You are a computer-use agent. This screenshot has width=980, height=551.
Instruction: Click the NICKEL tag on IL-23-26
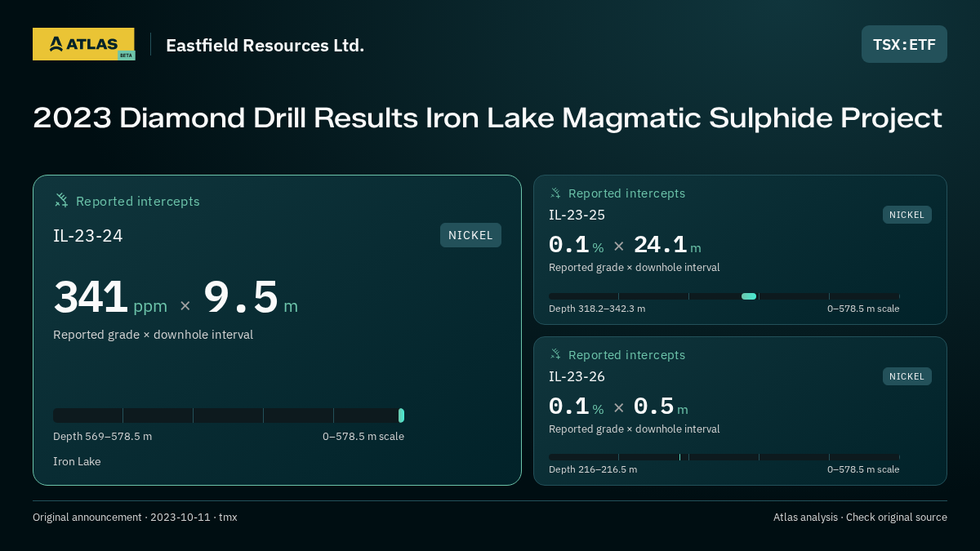[906, 376]
